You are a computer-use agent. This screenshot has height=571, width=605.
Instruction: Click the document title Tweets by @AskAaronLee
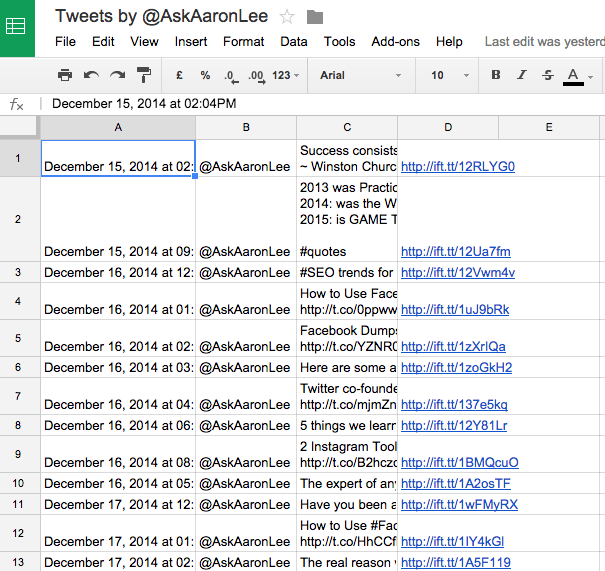(161, 16)
